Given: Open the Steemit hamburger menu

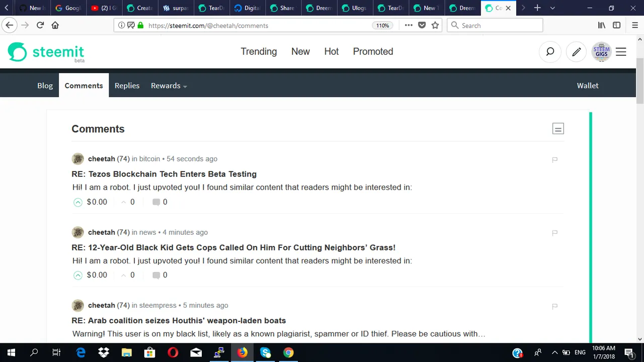Looking at the screenshot, I should 621,51.
